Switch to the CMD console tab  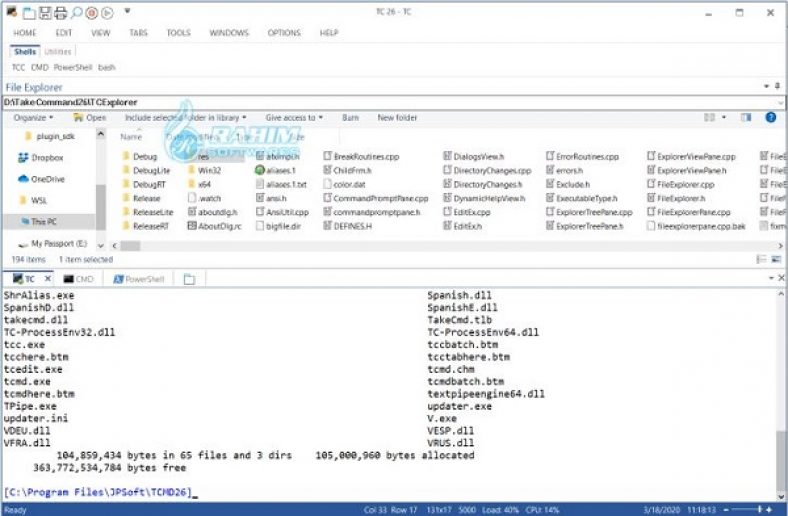tap(78, 279)
